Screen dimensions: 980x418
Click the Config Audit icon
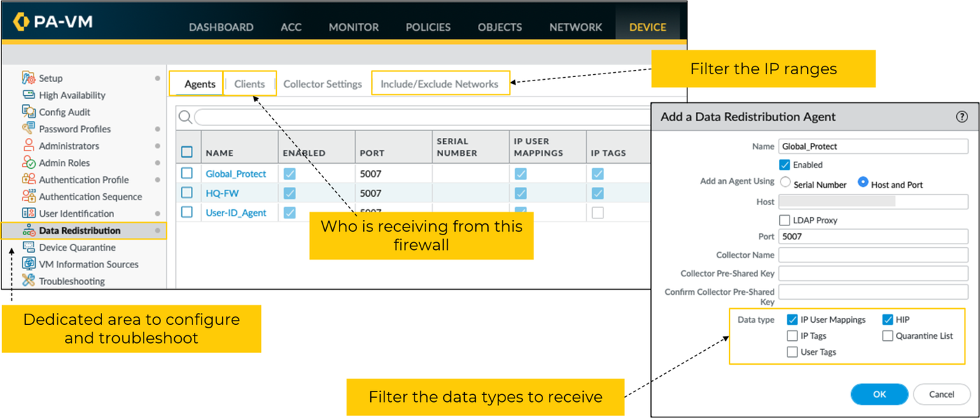[29, 111]
